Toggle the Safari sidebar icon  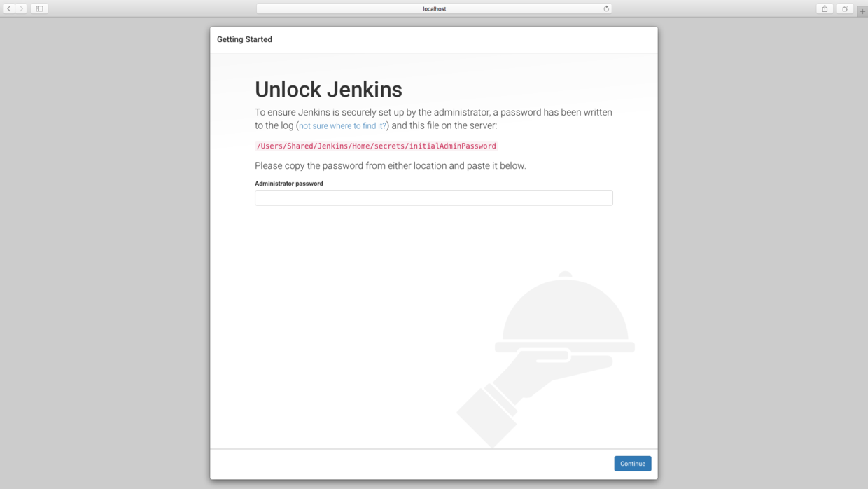coord(39,8)
